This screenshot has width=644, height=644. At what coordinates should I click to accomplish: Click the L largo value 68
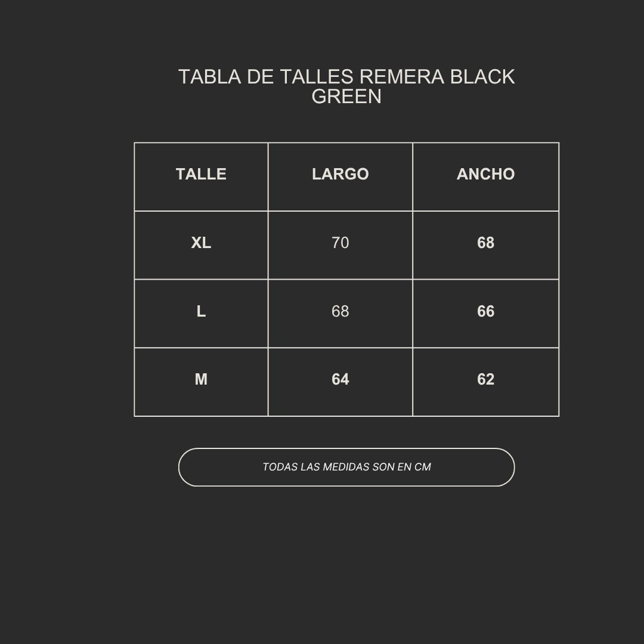[x=340, y=311]
